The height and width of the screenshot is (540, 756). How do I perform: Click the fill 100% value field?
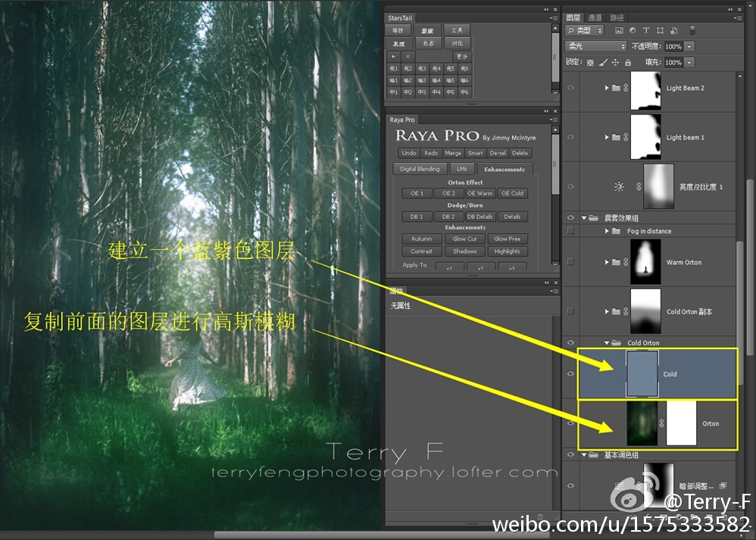673,62
